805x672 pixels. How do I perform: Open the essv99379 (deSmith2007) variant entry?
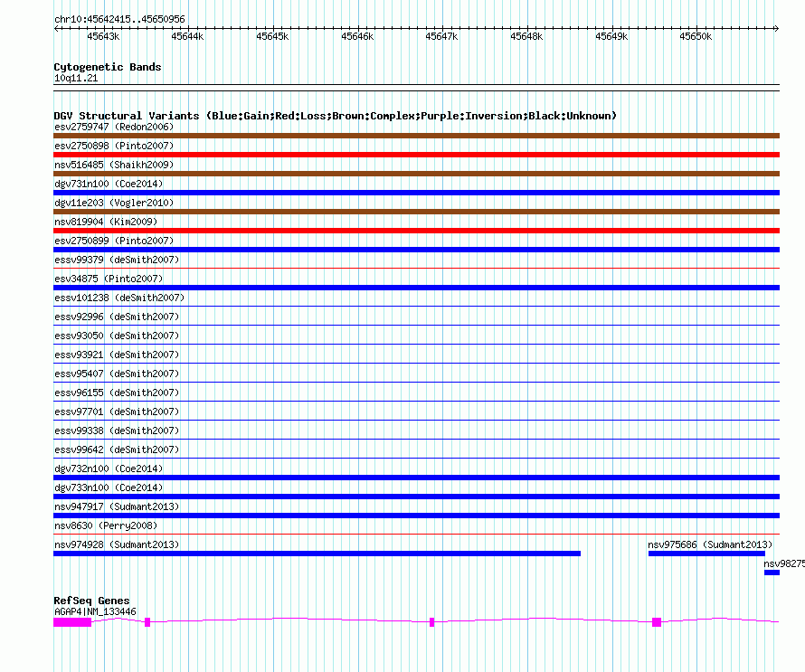[x=117, y=260]
